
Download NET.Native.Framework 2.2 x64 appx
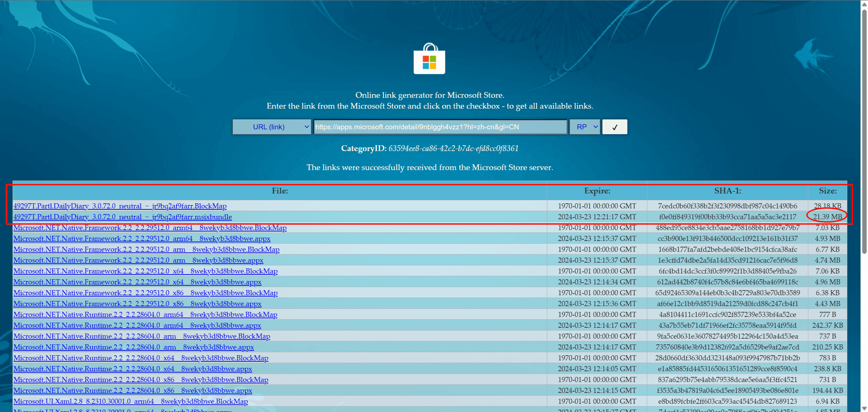point(137,282)
